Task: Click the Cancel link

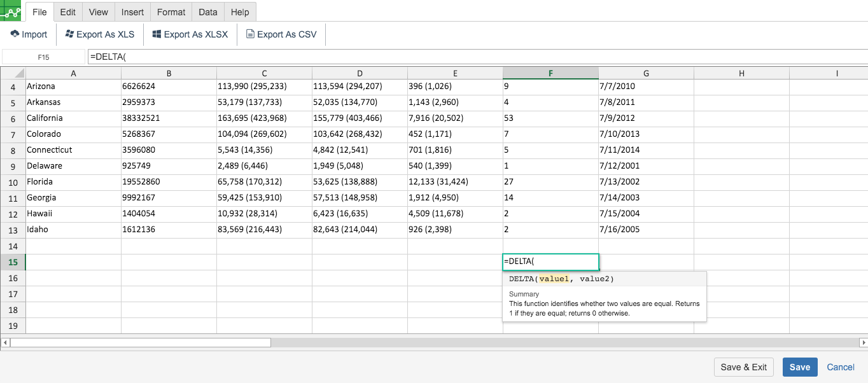Action: (840, 367)
